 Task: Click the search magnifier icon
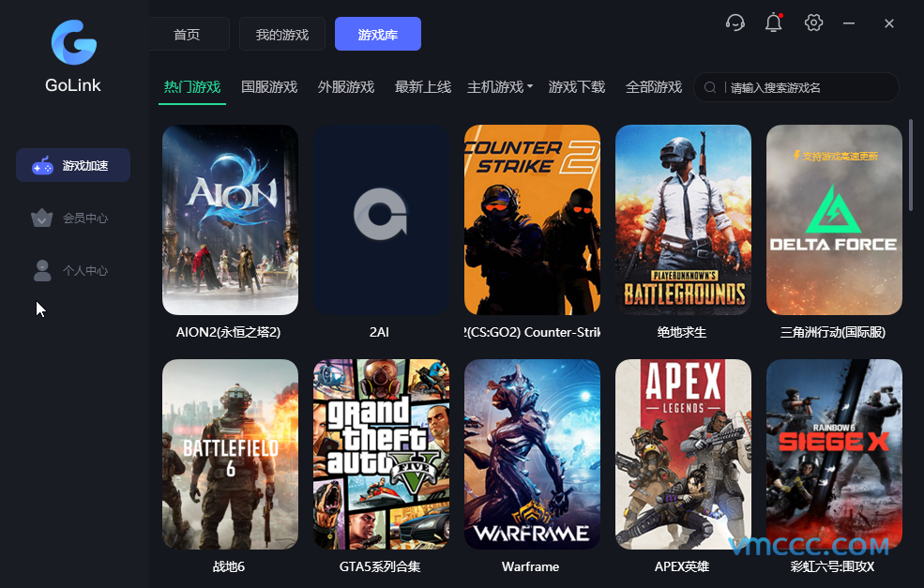(712, 87)
